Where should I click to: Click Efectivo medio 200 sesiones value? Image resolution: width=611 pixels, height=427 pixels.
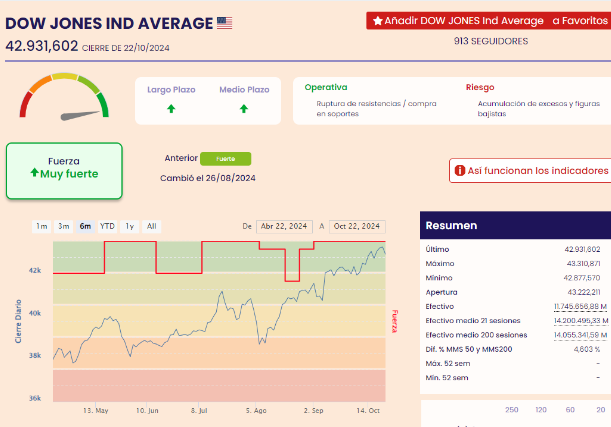tap(581, 335)
